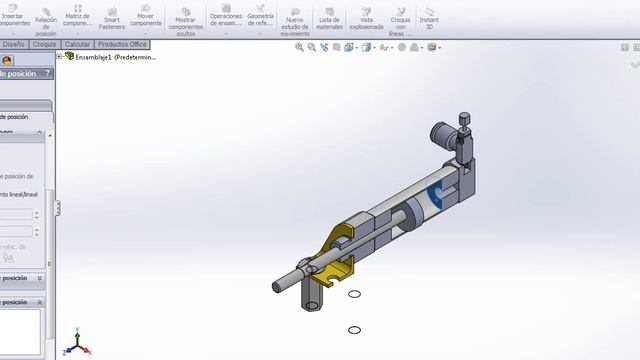Screen dimensions: 640x360
Task: Select Ensamblaje1 assembly in flyout tree
Action: coord(111,57)
